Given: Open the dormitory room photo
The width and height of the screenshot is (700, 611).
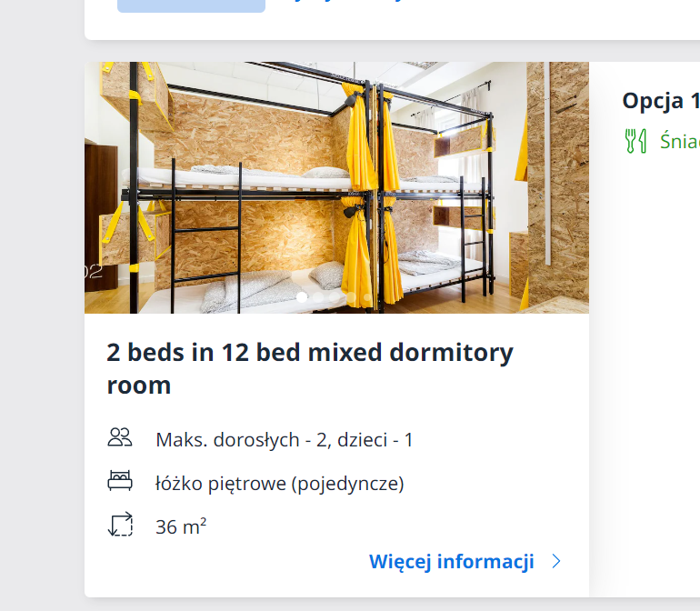Looking at the screenshot, I should [x=336, y=187].
